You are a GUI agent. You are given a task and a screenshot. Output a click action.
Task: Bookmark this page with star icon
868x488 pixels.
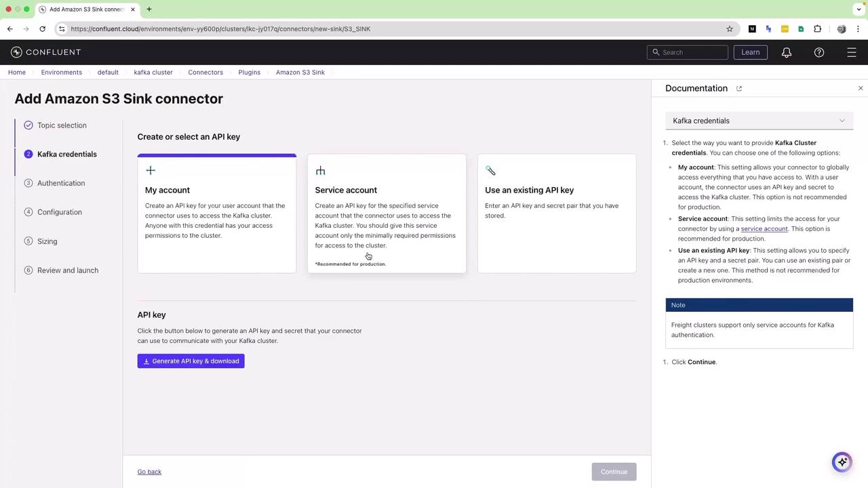730,28
